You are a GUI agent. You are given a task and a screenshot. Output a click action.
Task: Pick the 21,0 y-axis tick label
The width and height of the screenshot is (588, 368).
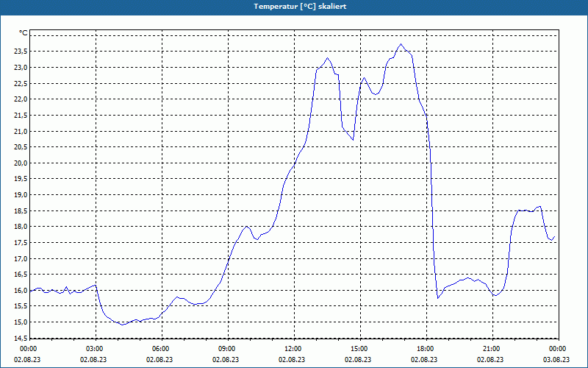click(x=21, y=131)
